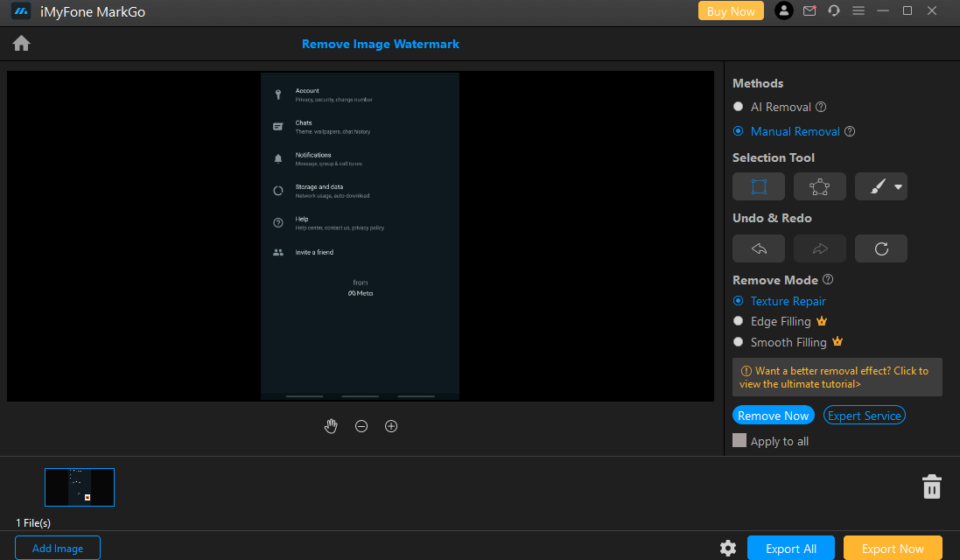Click the Storage and data row in preview
This screenshot has width=960, height=560.
coord(360,191)
